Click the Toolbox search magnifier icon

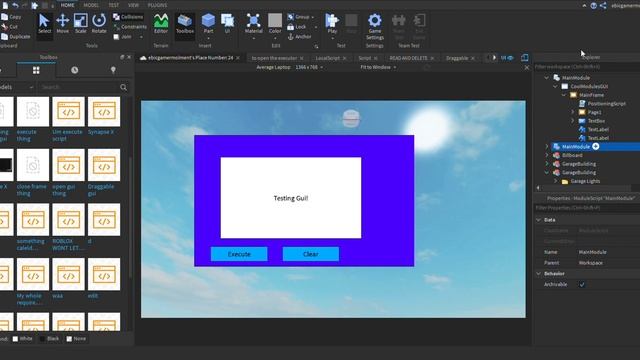[123, 87]
